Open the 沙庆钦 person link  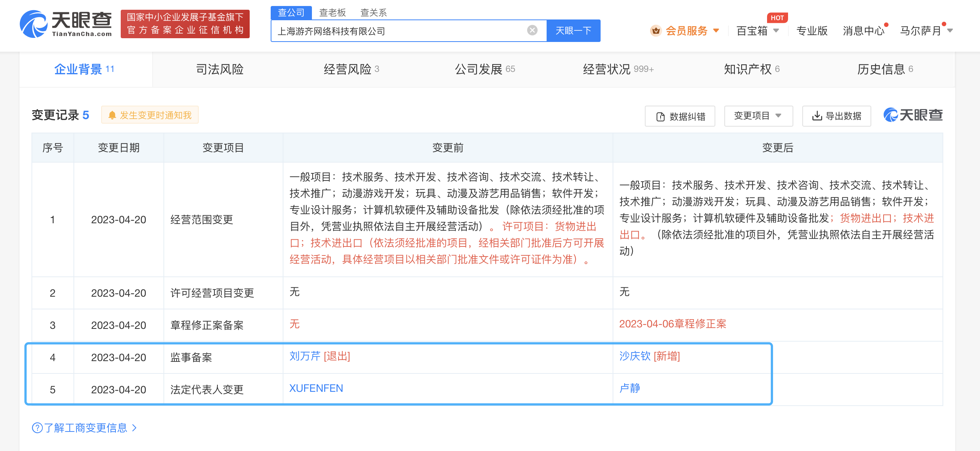[x=635, y=356]
